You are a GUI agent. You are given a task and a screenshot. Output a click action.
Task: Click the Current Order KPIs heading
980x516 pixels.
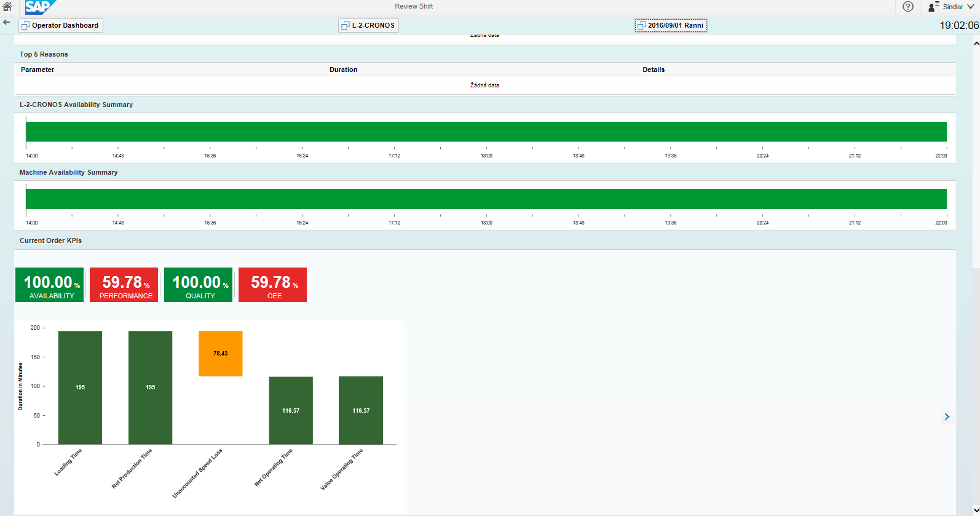[50, 240]
